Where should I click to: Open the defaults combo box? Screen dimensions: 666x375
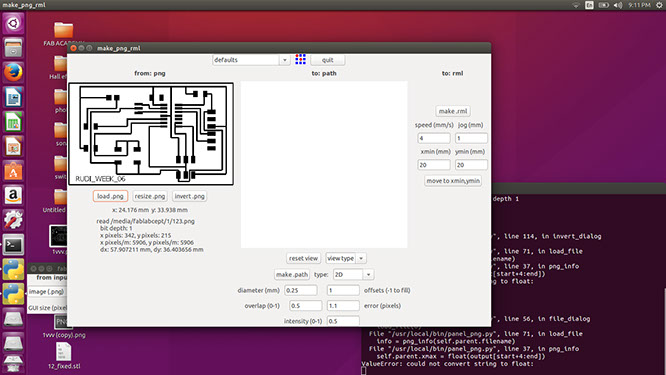coord(251,60)
